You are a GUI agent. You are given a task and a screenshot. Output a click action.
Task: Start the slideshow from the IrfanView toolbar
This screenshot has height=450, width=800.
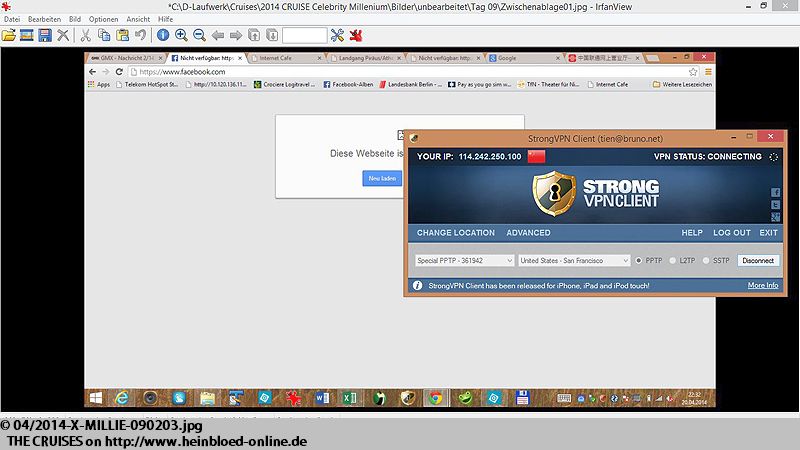pos(27,35)
